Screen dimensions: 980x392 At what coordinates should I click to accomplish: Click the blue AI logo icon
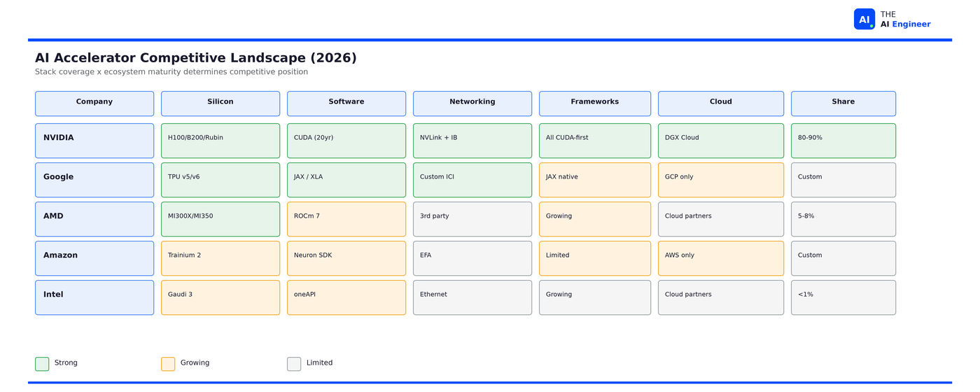pyautogui.click(x=864, y=19)
